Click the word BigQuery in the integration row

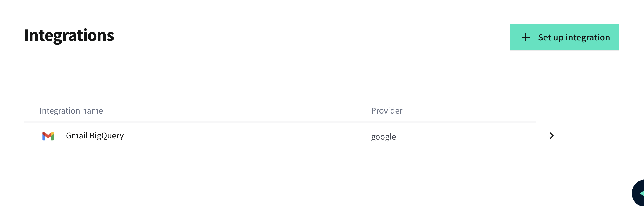[107, 136]
